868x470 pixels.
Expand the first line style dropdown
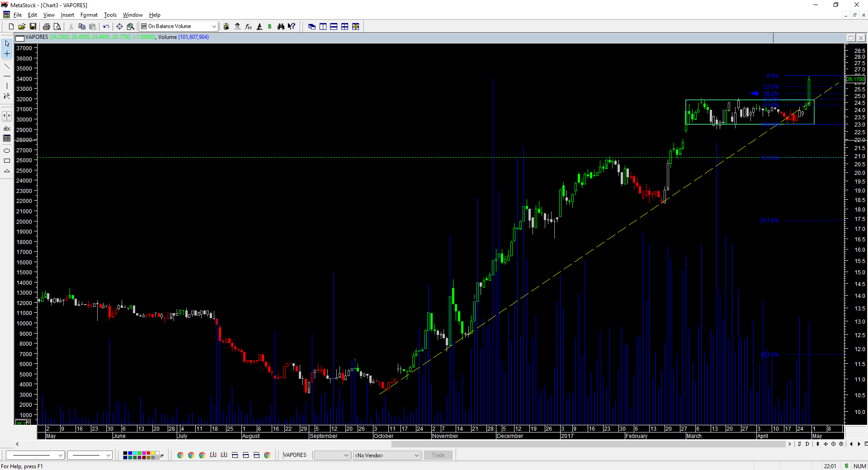pyautogui.click(x=60, y=456)
